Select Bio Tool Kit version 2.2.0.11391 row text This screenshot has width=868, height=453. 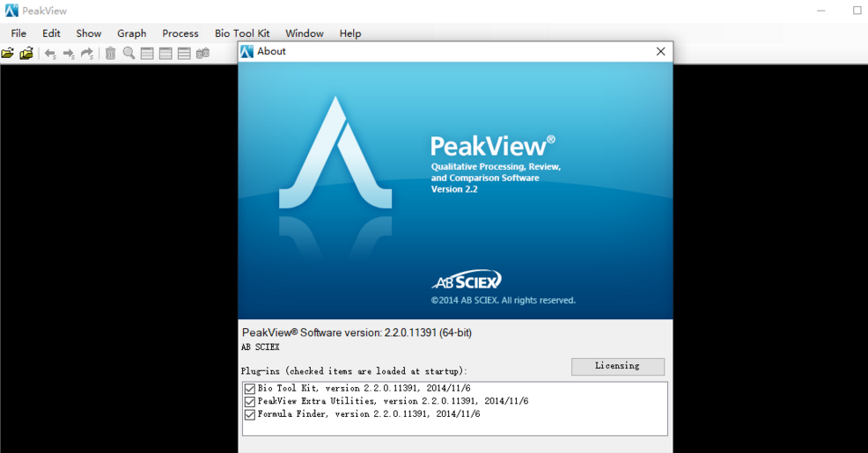(364, 388)
